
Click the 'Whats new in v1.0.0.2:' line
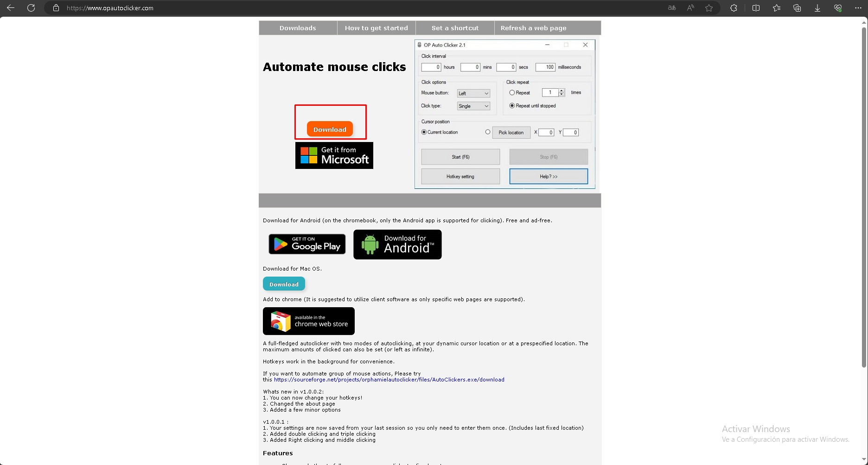click(x=294, y=392)
